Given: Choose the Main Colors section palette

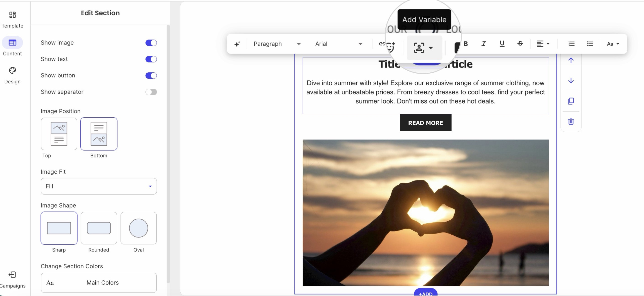Looking at the screenshot, I should tap(99, 283).
